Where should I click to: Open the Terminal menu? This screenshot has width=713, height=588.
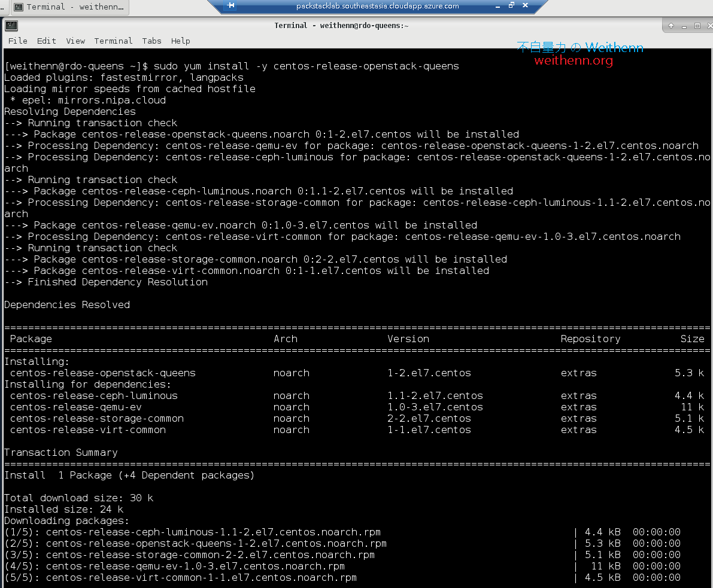tap(113, 41)
